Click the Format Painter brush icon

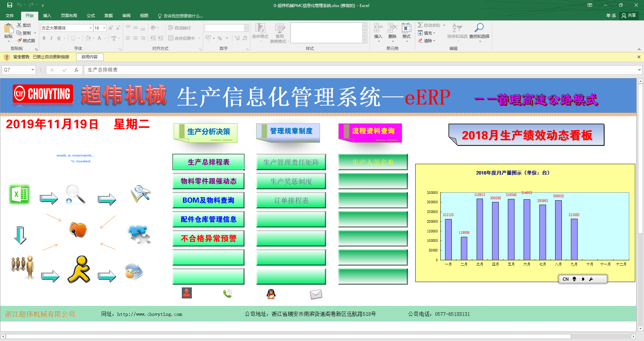[19, 41]
